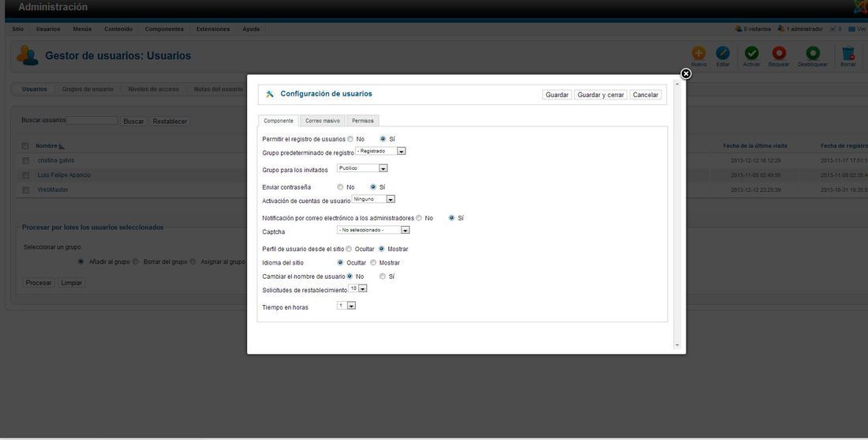The image size is (868, 440).
Task: Check the box next to cristina galvis
Action: coord(25,160)
